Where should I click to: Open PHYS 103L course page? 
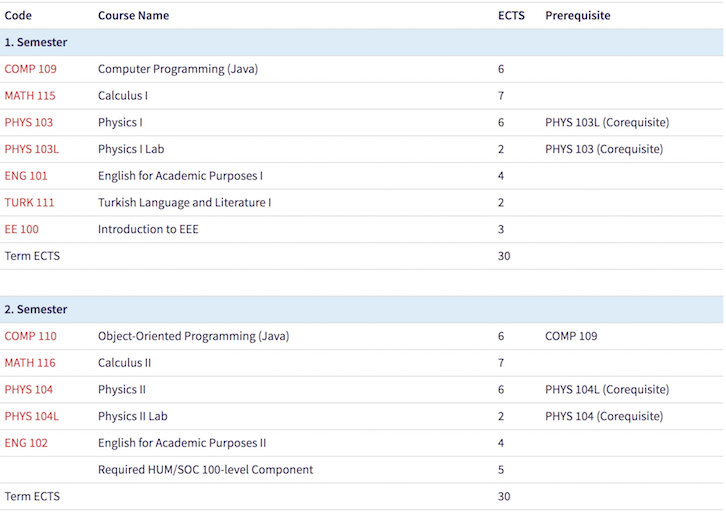[x=32, y=150]
